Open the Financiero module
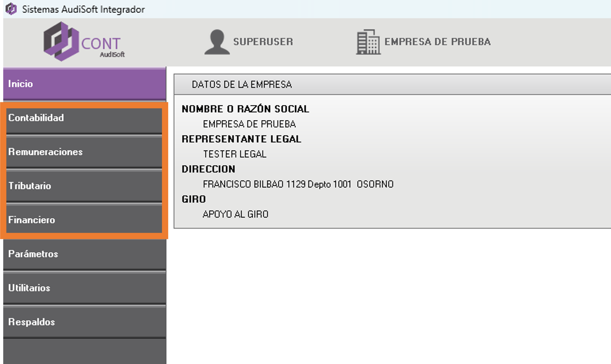 click(84, 220)
